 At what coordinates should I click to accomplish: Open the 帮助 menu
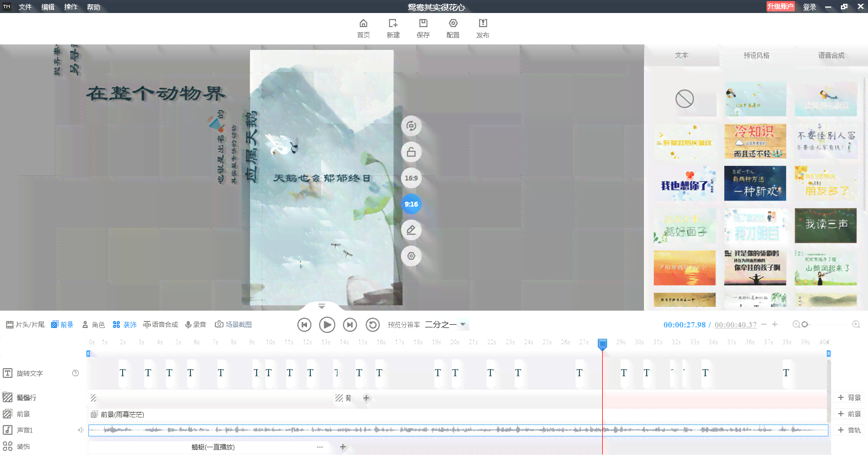pos(93,7)
